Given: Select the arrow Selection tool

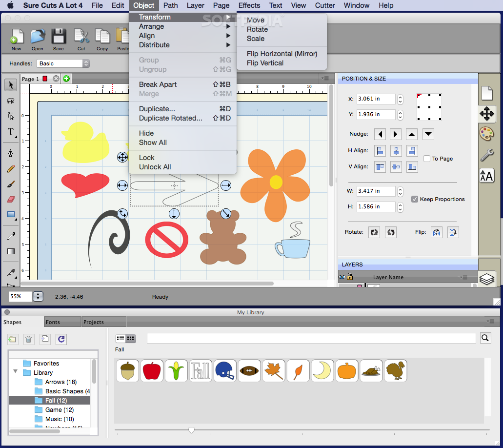Looking at the screenshot, I should [x=11, y=85].
